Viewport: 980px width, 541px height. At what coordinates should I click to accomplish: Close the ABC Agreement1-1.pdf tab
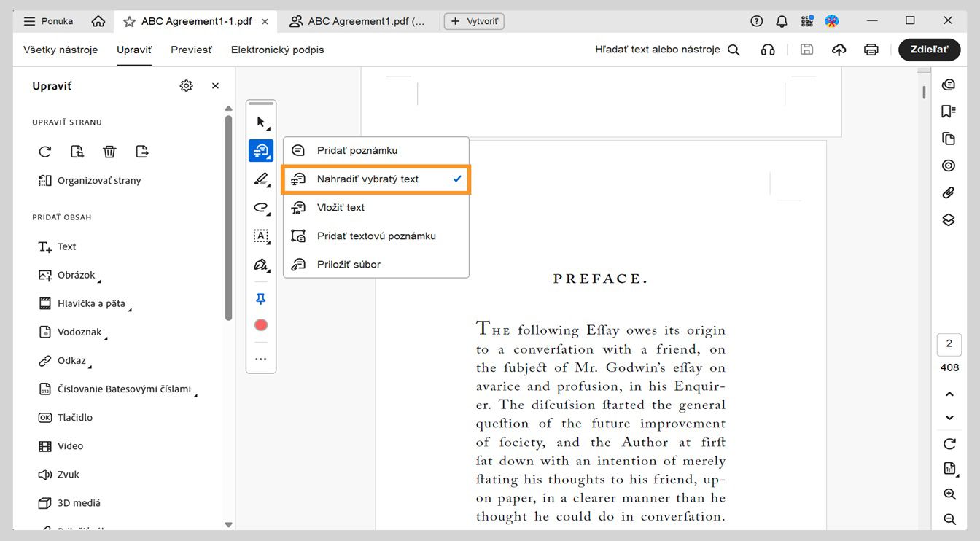(x=265, y=21)
